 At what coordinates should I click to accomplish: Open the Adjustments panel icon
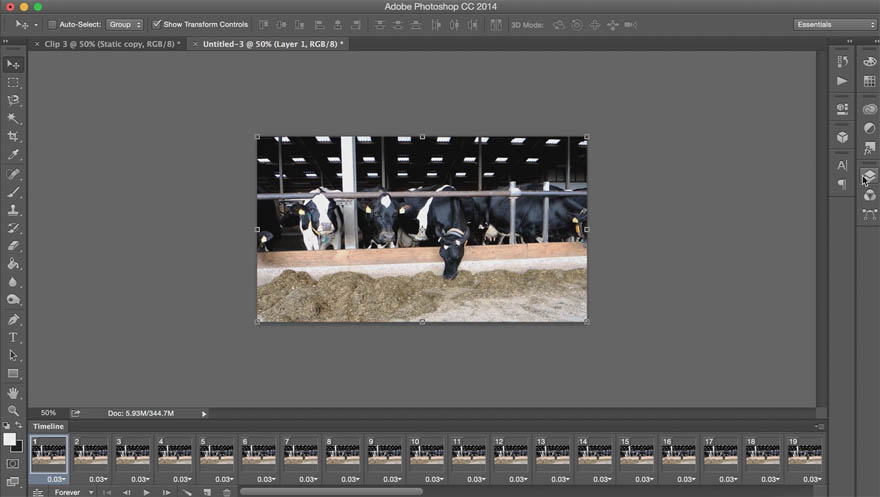[869, 128]
